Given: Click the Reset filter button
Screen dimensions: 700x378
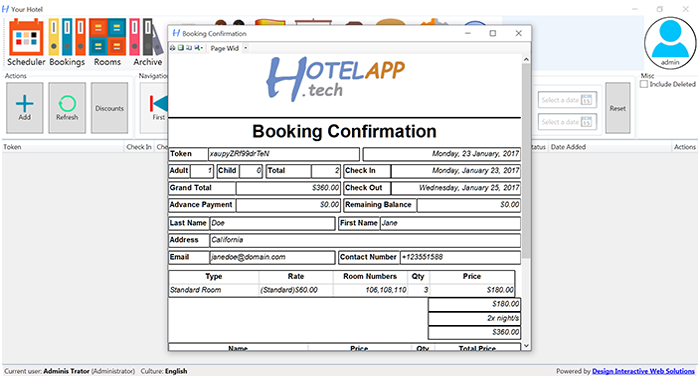Looking at the screenshot, I should [x=618, y=108].
